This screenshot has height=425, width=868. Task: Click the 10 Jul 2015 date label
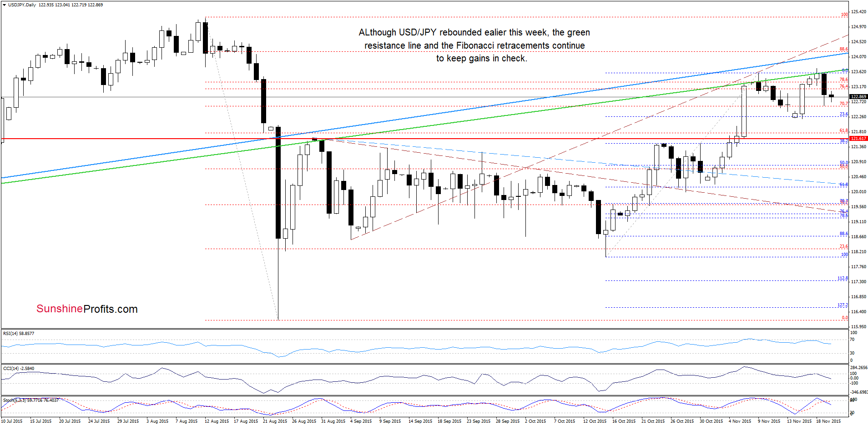click(12, 421)
